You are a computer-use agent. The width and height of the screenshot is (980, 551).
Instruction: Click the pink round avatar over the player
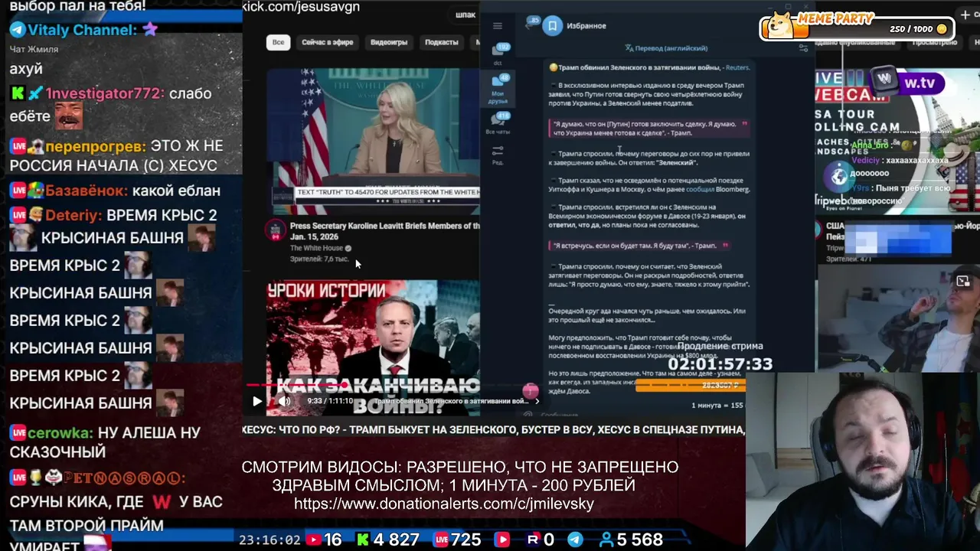pyautogui.click(x=531, y=392)
